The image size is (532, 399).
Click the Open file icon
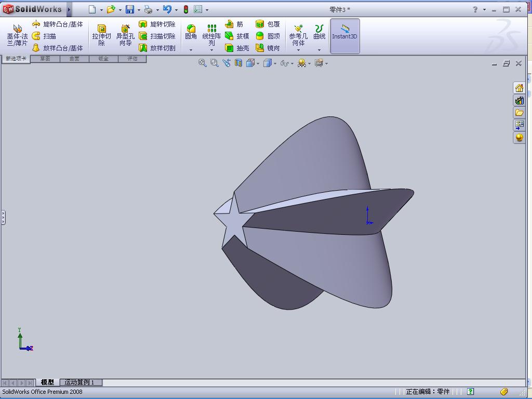[x=111, y=9]
